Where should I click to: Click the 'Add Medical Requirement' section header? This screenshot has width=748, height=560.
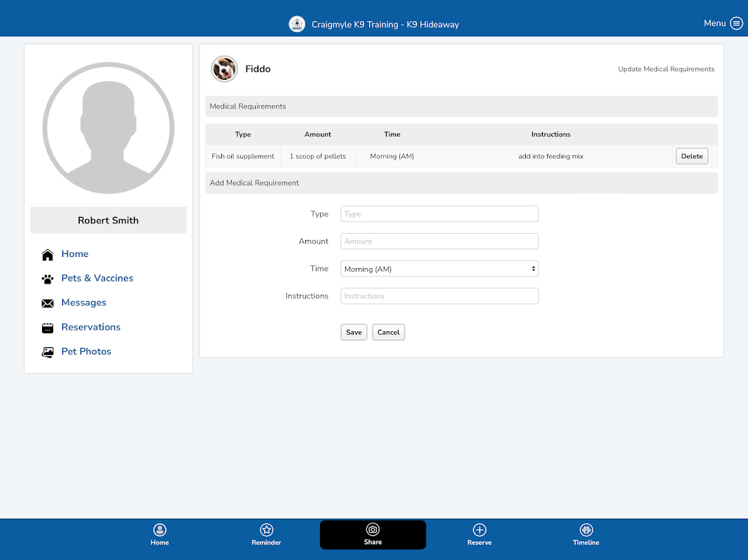(x=462, y=183)
